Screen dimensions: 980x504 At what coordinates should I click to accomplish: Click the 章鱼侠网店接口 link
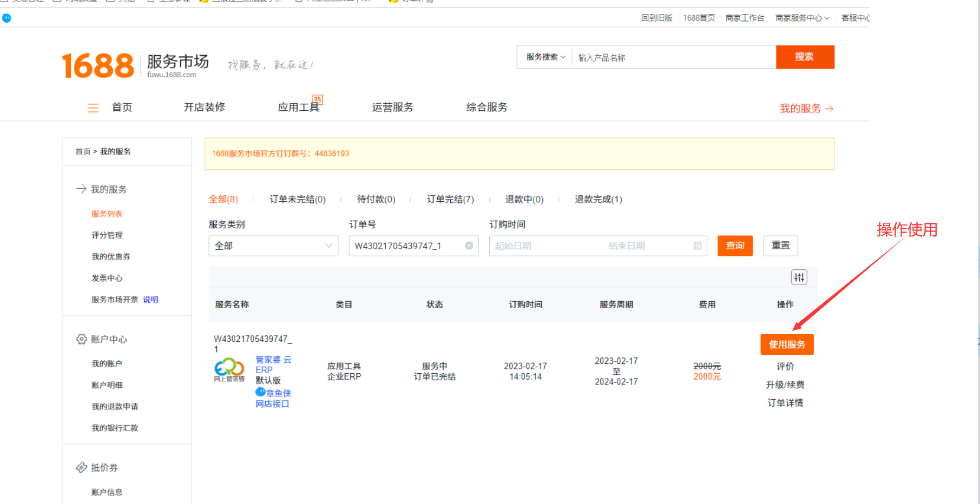[x=273, y=398]
